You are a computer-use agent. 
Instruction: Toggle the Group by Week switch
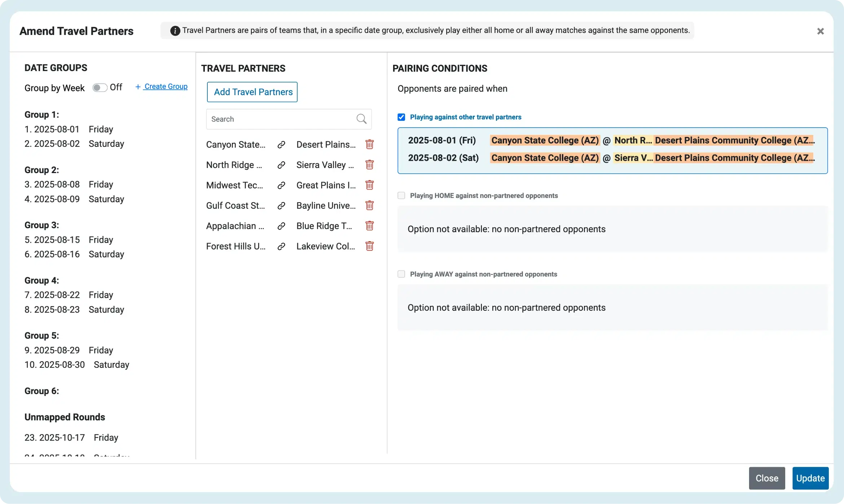coord(100,88)
